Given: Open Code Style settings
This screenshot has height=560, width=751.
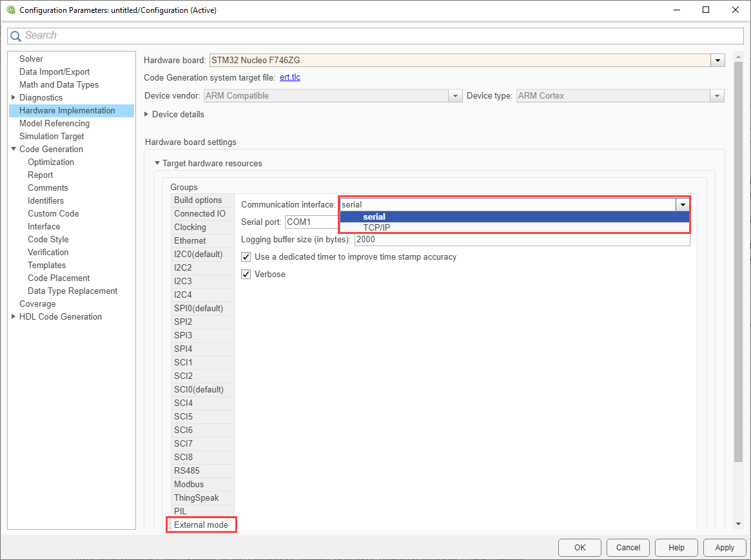Looking at the screenshot, I should point(48,240).
